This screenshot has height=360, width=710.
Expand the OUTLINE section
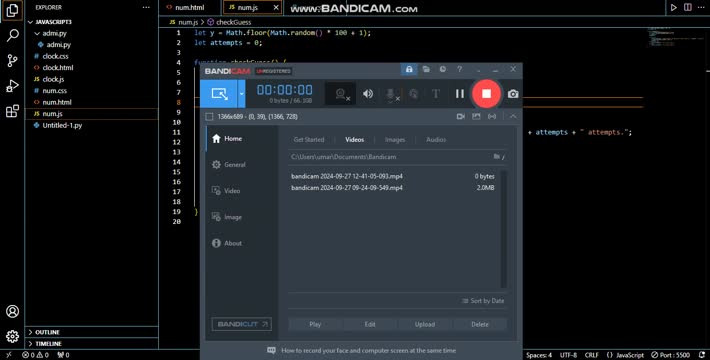click(92, 332)
